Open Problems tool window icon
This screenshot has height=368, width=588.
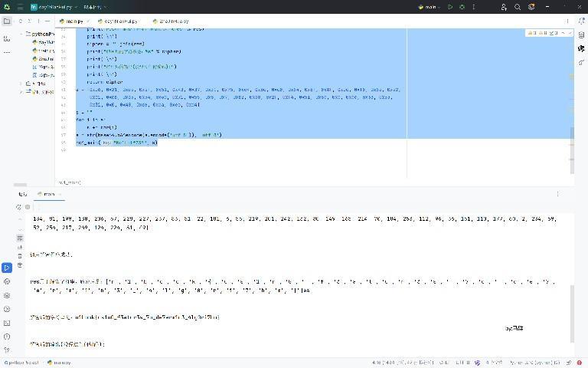point(7,337)
